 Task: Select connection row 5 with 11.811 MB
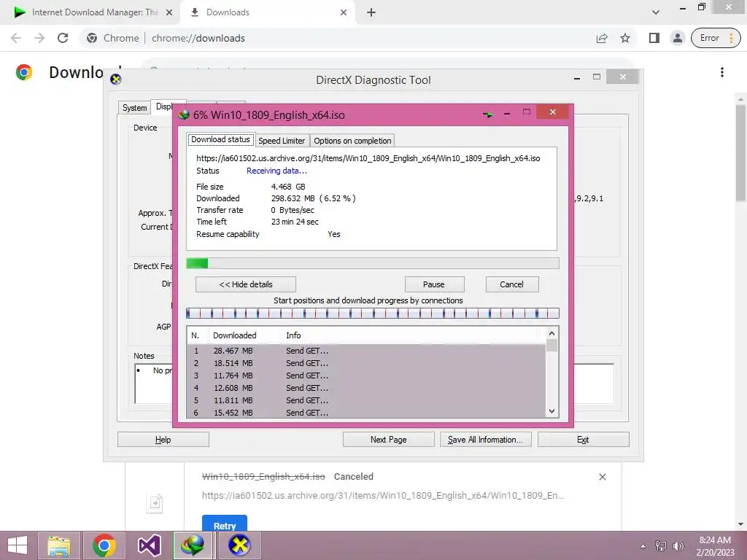point(366,400)
